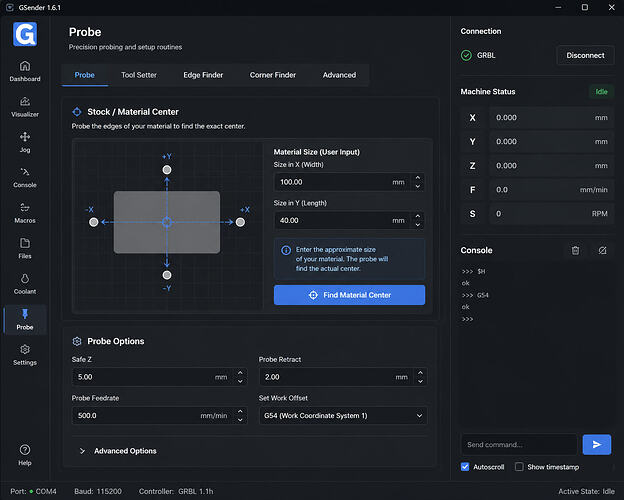Click the Baud: 115200 status entry
Screen dimensions: 624x500
[98, 491]
